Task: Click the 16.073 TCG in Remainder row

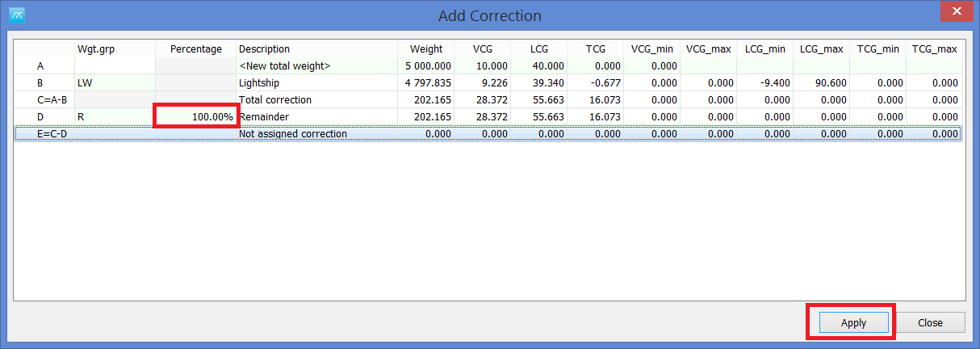Action: click(x=595, y=116)
